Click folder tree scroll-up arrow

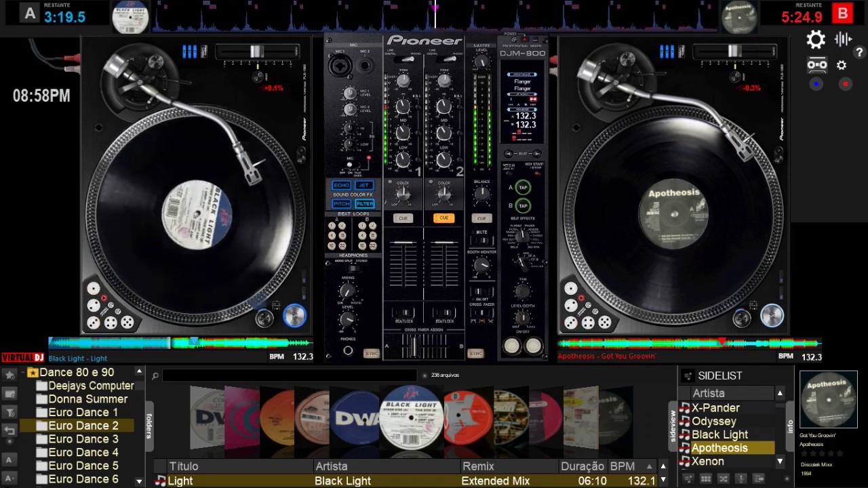(139, 371)
